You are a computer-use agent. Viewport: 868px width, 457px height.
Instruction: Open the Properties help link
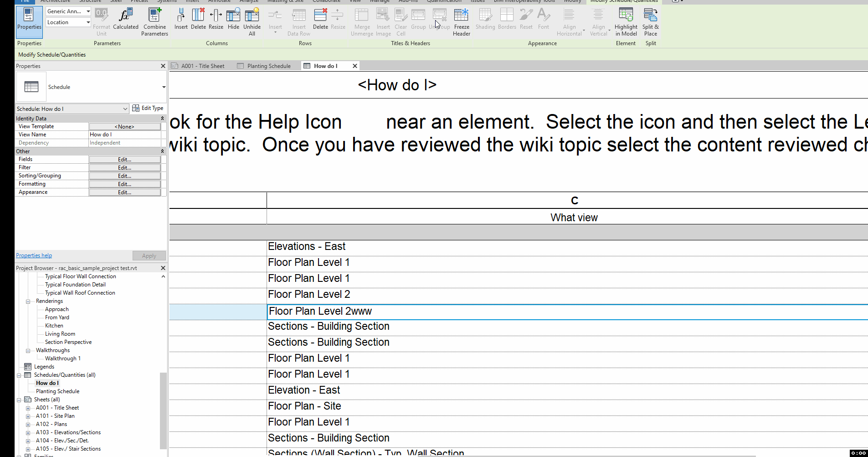(x=34, y=255)
